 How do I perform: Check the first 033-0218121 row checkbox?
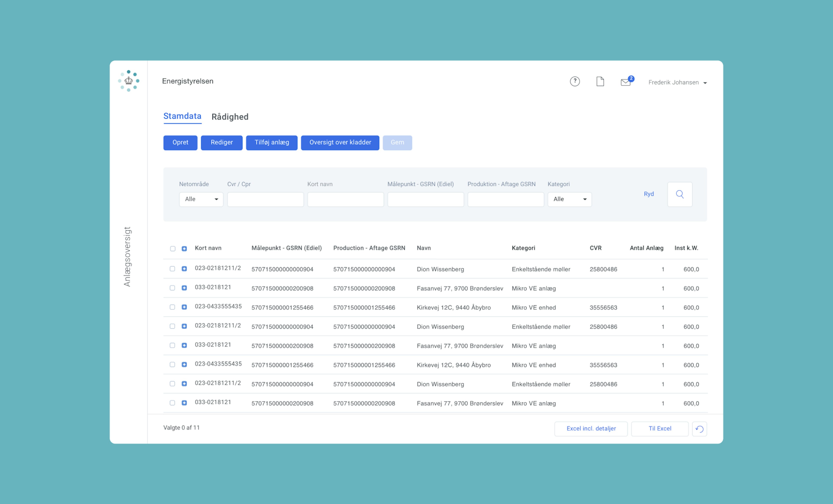coord(172,288)
